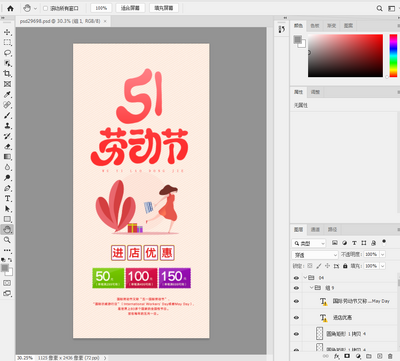Screen dimensions: 400x361
Task: Change screen mode from toolbar bottom
Action: (x=7, y=293)
